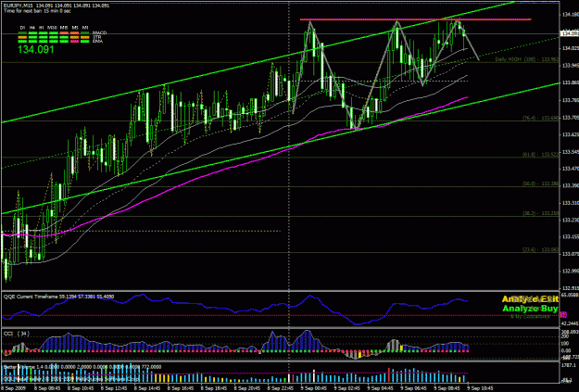Click the '8 Sep 22:45' time axis label
Screen dimensions: 579x392
click(x=280, y=388)
